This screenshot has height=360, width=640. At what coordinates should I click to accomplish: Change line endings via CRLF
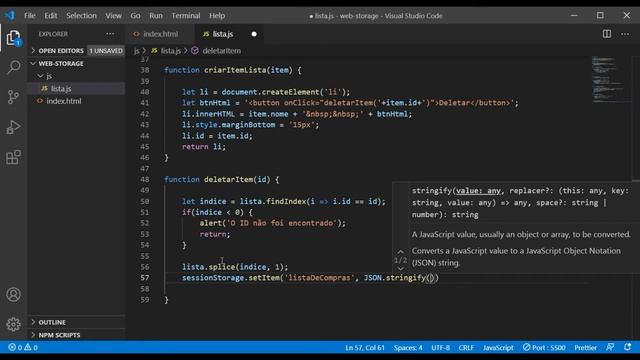tap(466, 347)
